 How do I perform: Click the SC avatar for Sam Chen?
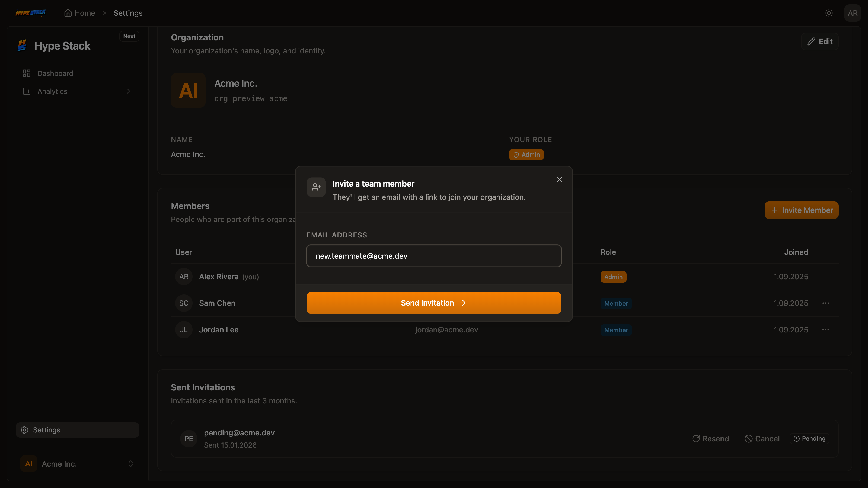tap(184, 303)
